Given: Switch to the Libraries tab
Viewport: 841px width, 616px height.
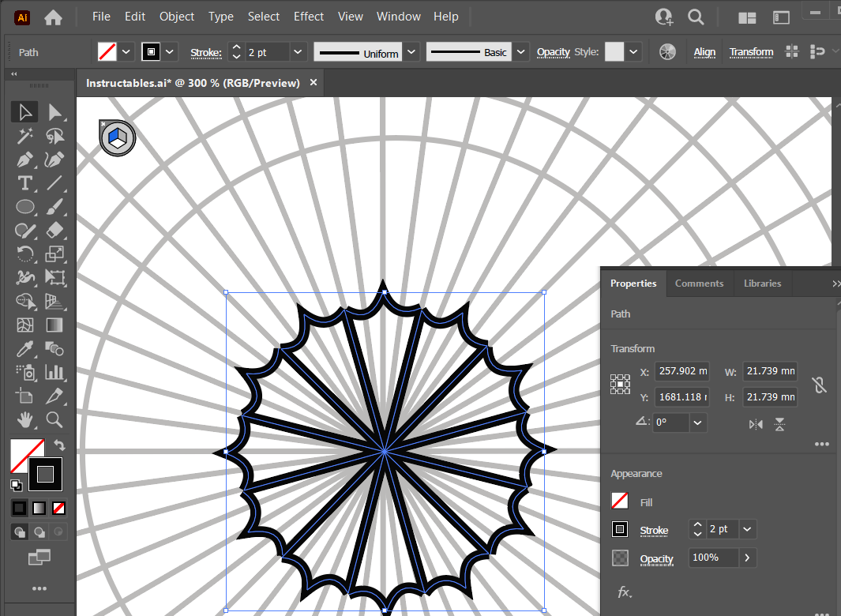Looking at the screenshot, I should (x=762, y=284).
